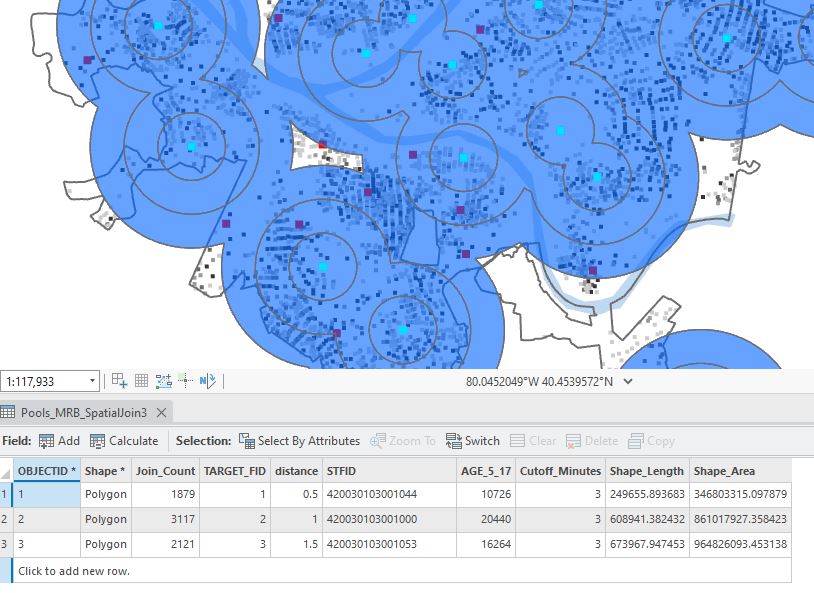
Task: Click the table grid icon in the map toolbar
Action: [143, 380]
